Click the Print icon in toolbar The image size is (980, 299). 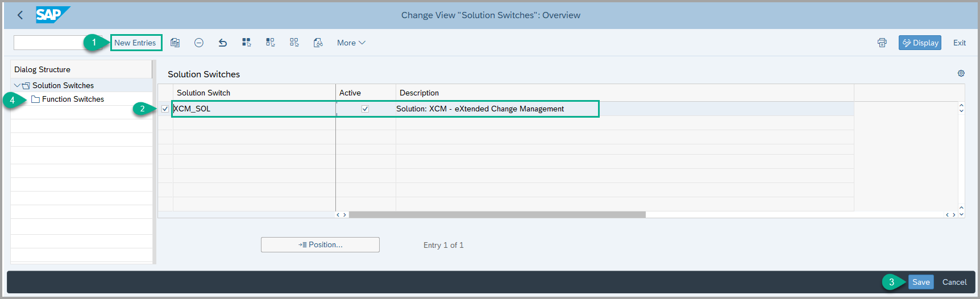882,43
